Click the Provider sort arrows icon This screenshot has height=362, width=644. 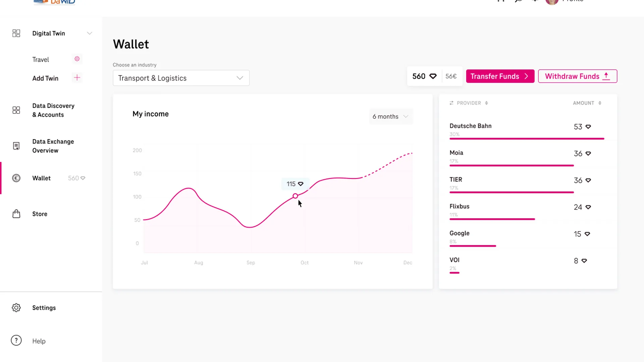(486, 103)
